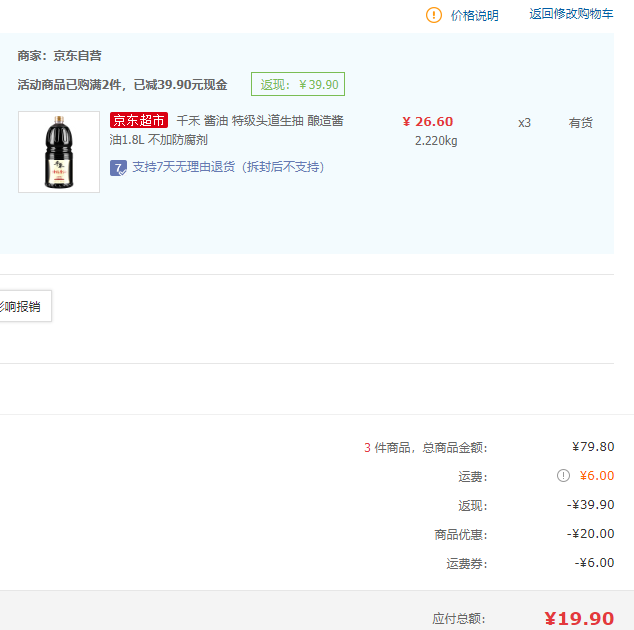Open the 价格说明 link

[x=475, y=15]
